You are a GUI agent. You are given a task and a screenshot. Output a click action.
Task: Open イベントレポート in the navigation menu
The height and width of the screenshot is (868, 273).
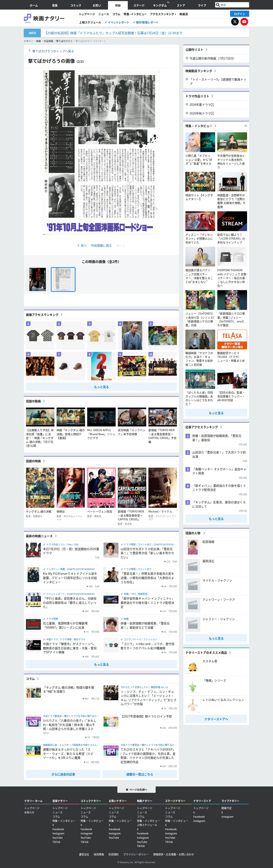point(117,22)
